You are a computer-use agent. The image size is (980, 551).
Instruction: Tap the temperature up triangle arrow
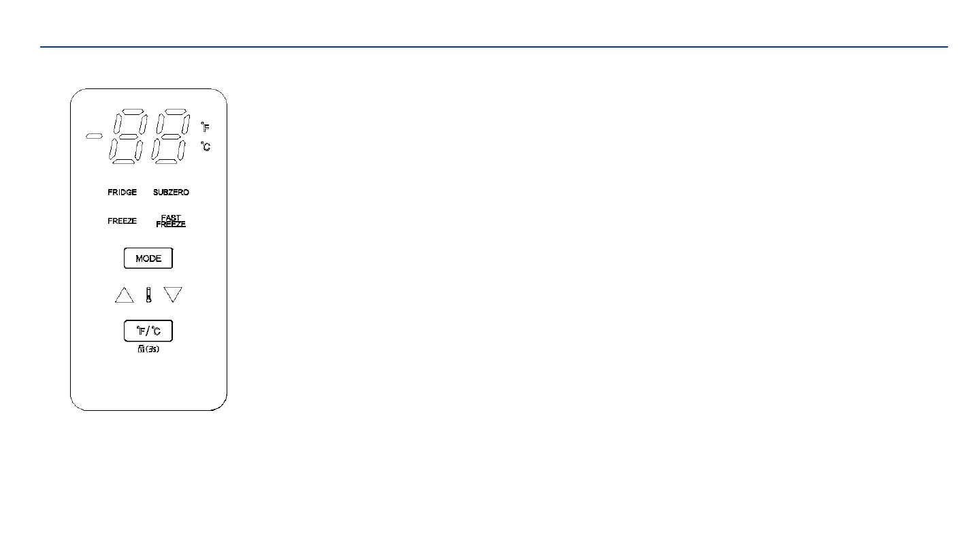point(125,295)
